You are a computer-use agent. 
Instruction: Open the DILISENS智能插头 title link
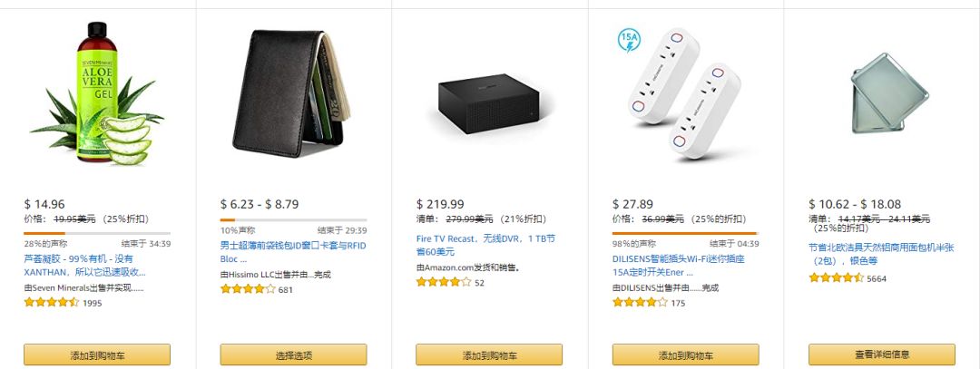coord(679,265)
